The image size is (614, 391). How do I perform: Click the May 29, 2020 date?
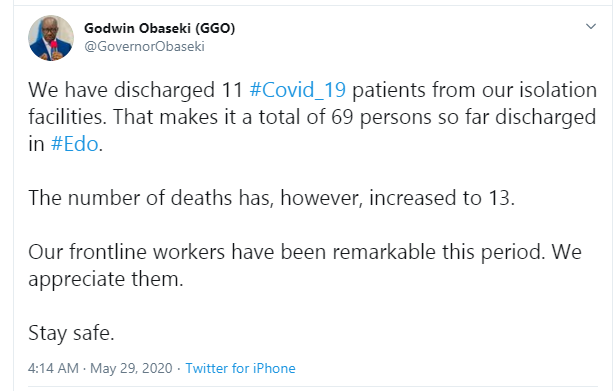click(x=131, y=368)
